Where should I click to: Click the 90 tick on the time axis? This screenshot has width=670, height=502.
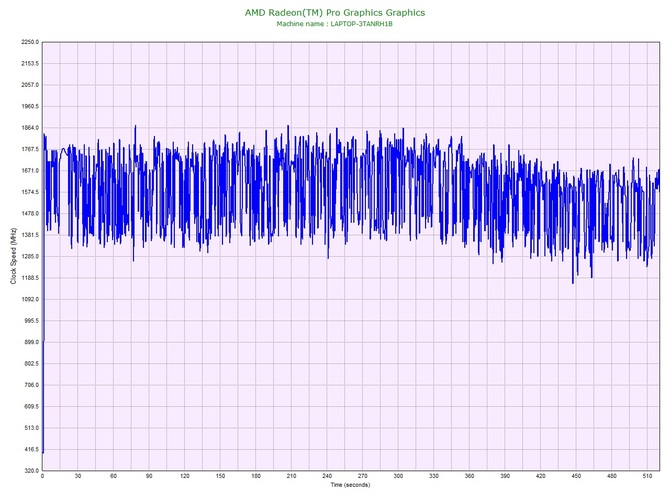pos(149,476)
